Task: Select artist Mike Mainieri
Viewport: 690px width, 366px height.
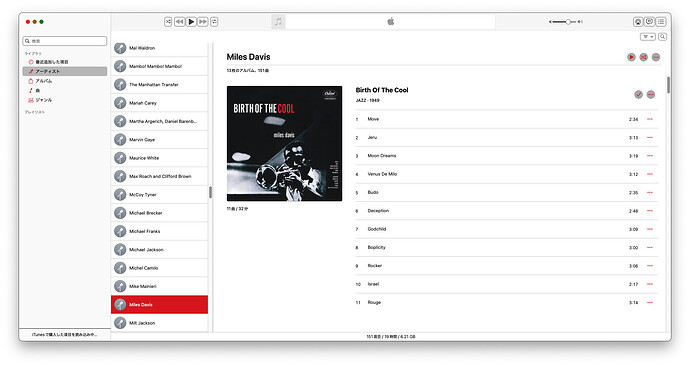Action: point(159,286)
